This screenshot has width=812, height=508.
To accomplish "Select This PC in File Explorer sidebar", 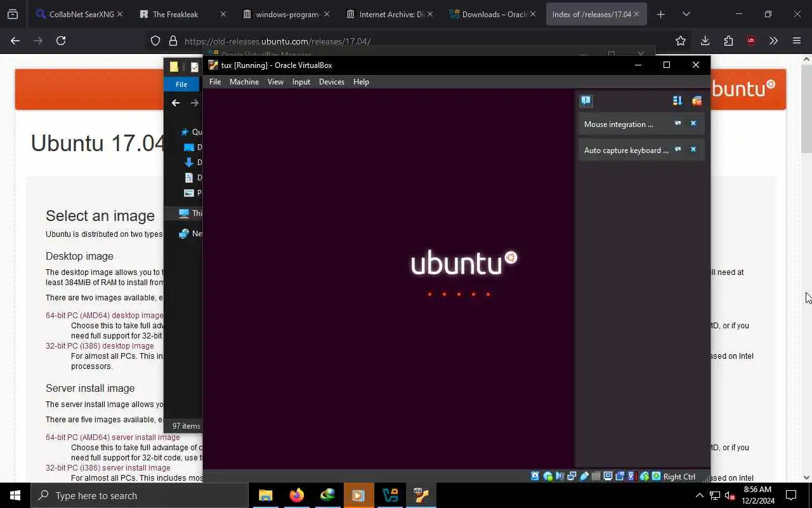I will (190, 213).
